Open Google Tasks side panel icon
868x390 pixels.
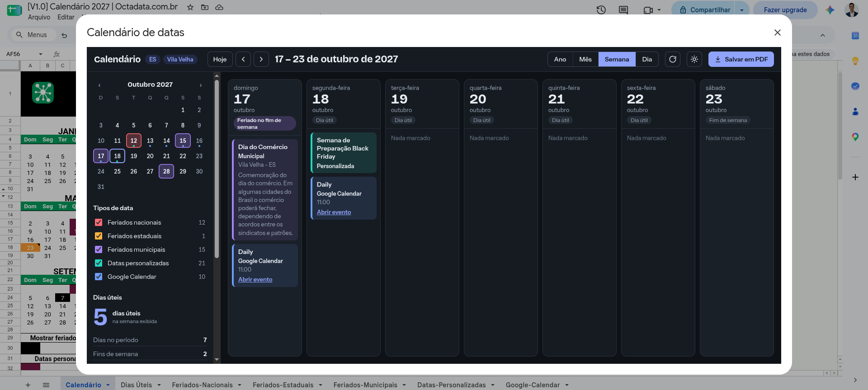[x=855, y=86]
